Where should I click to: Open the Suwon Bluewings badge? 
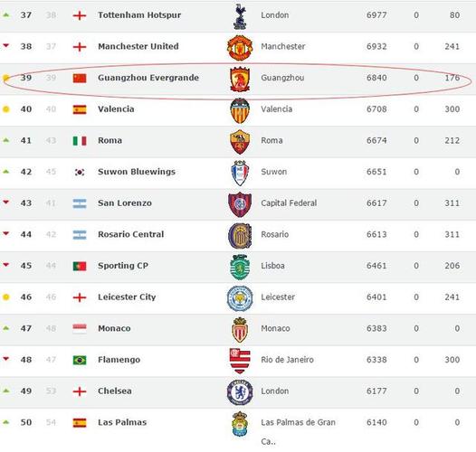tap(240, 173)
